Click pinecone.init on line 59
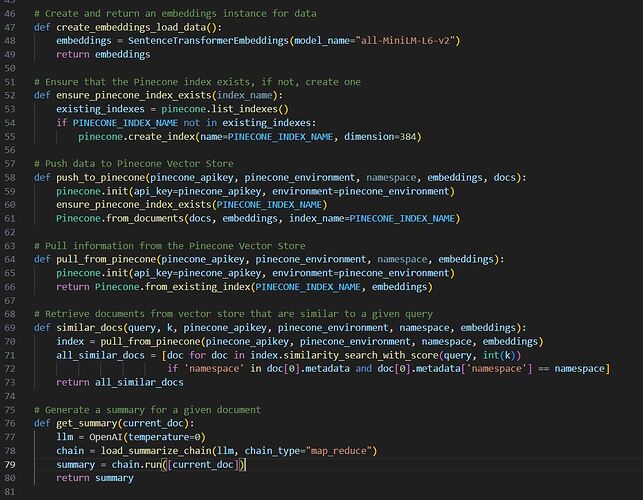Viewport: 643px width, 500px height. [92, 191]
